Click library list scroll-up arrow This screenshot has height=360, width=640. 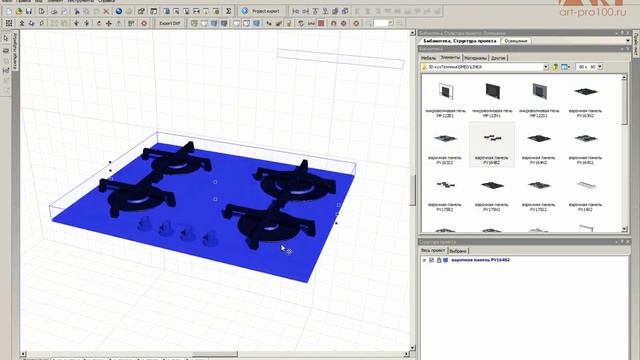click(x=624, y=77)
